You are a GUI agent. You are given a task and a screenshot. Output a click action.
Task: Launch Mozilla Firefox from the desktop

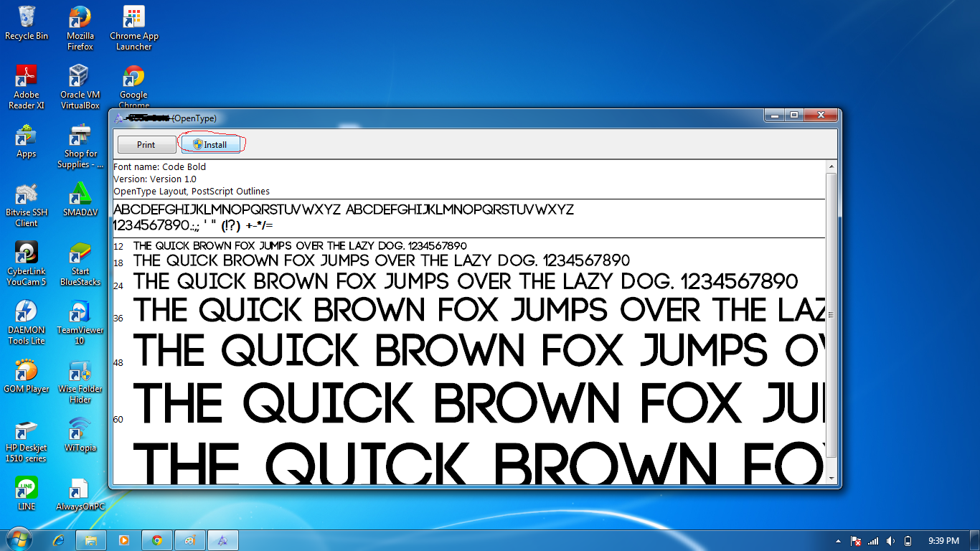(79, 22)
